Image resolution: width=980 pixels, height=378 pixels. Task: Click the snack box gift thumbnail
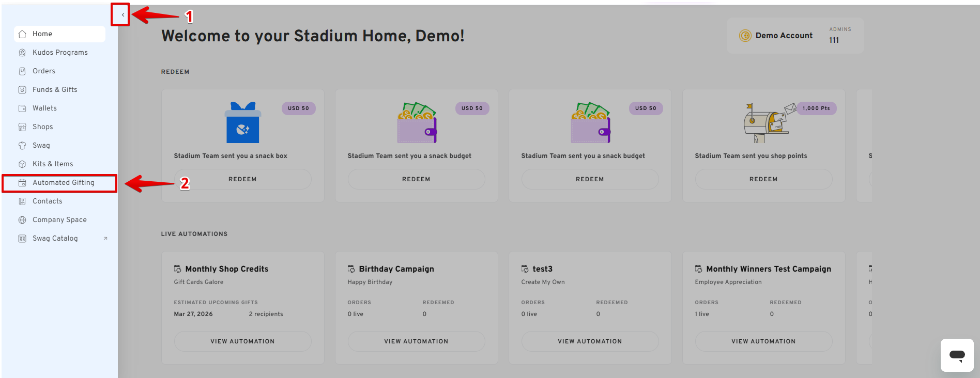coord(242,122)
